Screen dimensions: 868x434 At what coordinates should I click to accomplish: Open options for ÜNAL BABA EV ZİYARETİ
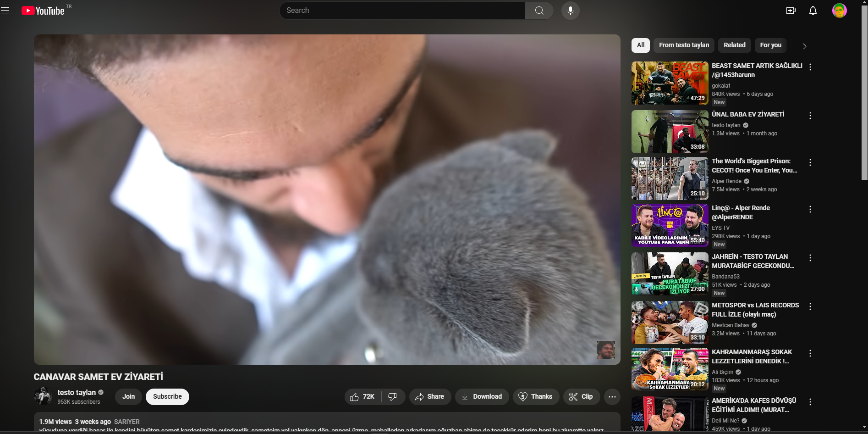click(x=810, y=116)
